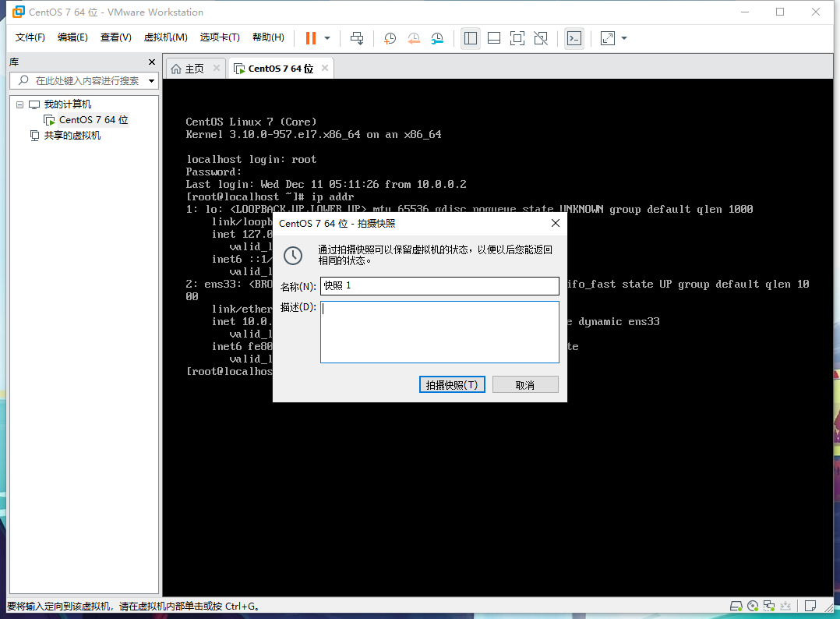Select 我的计算机 in the library tree
840x619 pixels.
click(68, 104)
